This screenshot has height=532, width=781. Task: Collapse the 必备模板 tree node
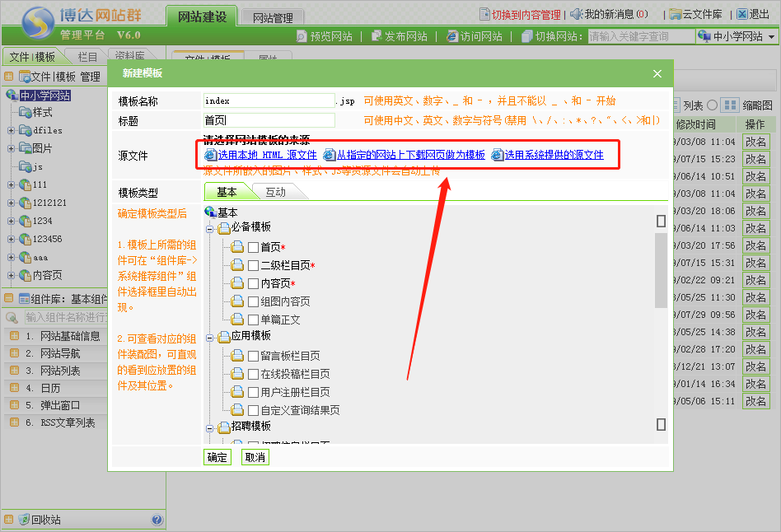(x=210, y=228)
